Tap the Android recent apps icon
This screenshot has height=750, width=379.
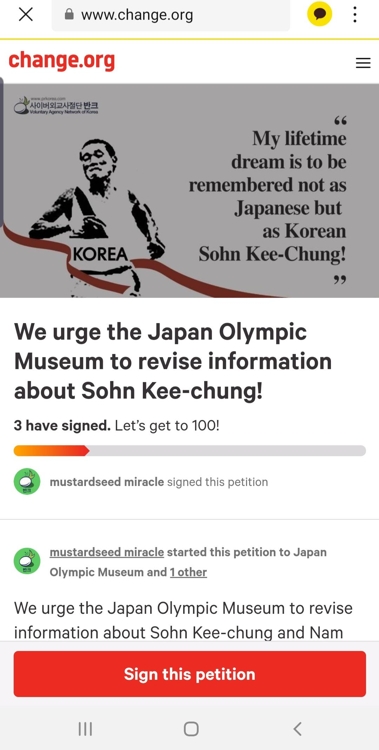click(85, 729)
